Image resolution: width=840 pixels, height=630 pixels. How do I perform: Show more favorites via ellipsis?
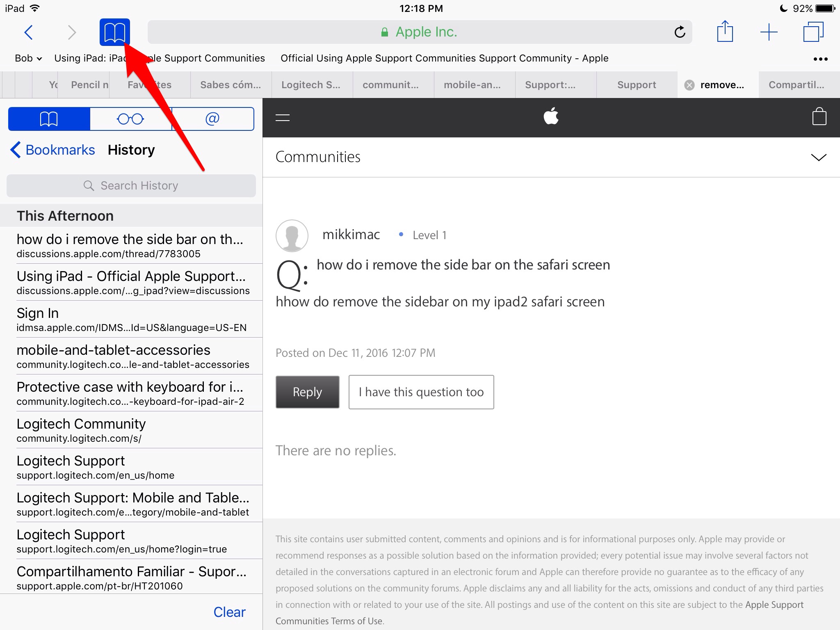(820, 59)
